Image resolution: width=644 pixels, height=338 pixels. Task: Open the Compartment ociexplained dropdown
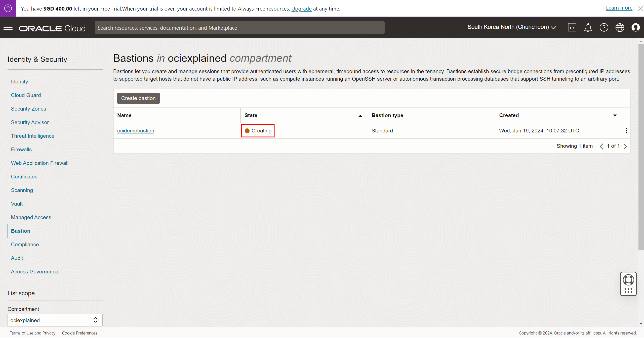[x=55, y=320]
